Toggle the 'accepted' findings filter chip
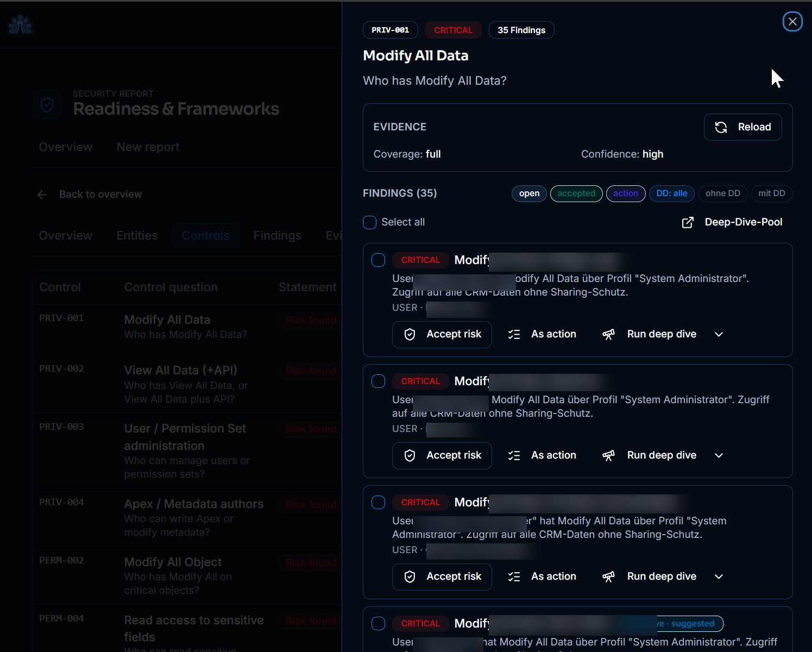Image resolution: width=812 pixels, height=652 pixels. point(576,193)
